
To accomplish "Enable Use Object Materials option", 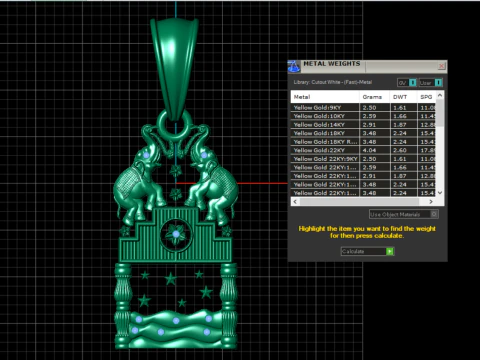I will coord(404,214).
